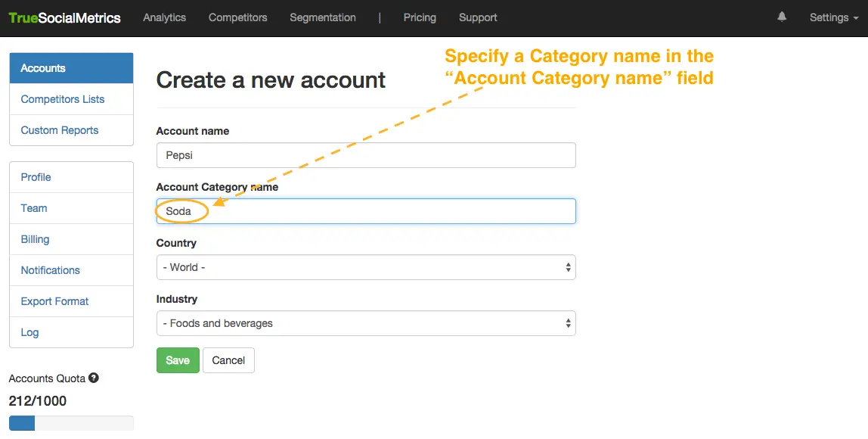Go to Competitors in top navigation
Image resolution: width=868 pixels, height=439 pixels.
click(237, 17)
